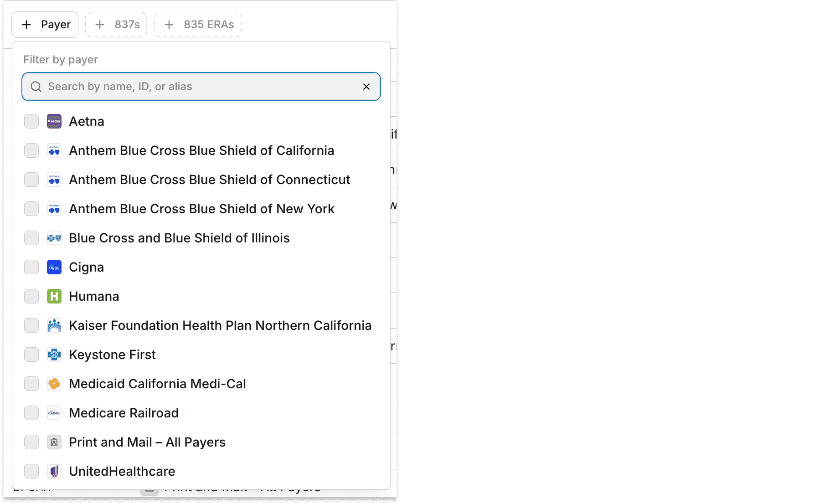Check Anthem Blue Cross of New York checkbox
The width and height of the screenshot is (824, 504).
point(31,209)
